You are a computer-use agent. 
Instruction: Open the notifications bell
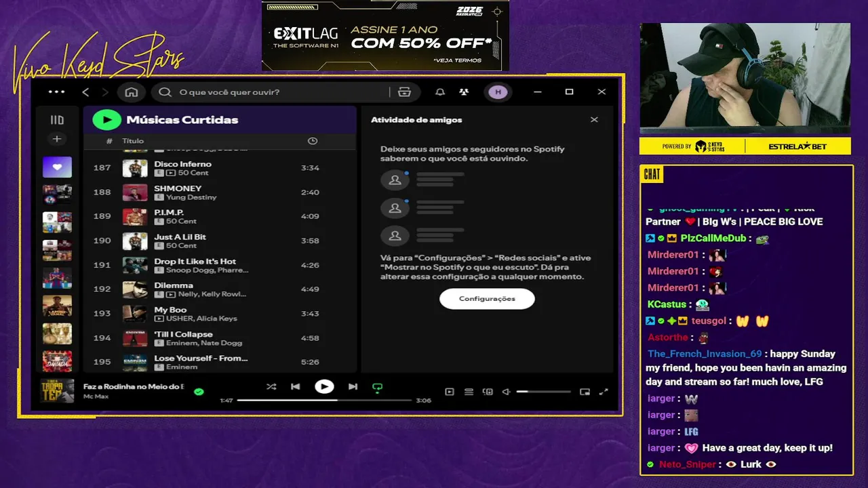[440, 92]
